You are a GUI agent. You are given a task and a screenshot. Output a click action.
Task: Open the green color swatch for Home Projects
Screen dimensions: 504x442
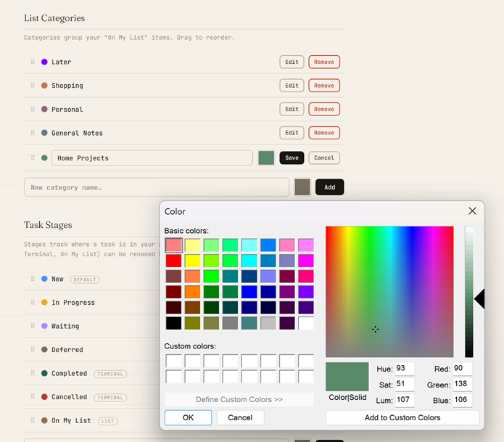click(266, 157)
